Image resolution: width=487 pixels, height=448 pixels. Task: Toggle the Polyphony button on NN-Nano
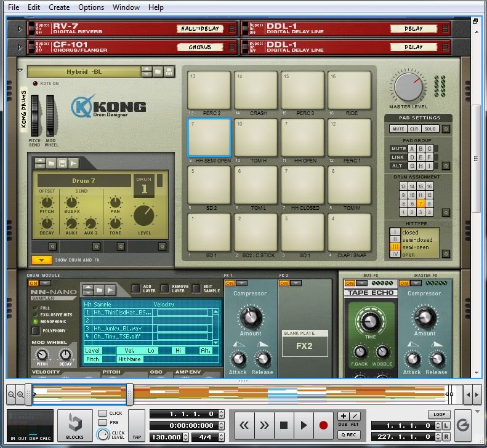tap(36, 330)
